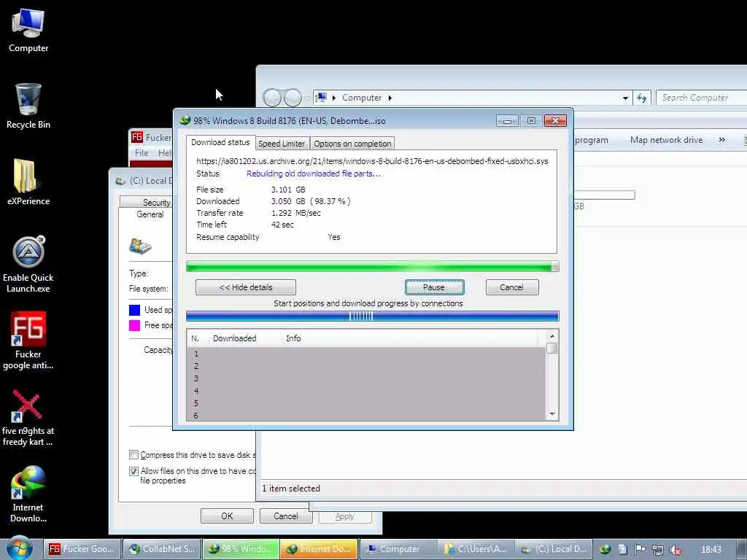Click the Windows Start orb
Screen dimensions: 747x560
(19, 548)
